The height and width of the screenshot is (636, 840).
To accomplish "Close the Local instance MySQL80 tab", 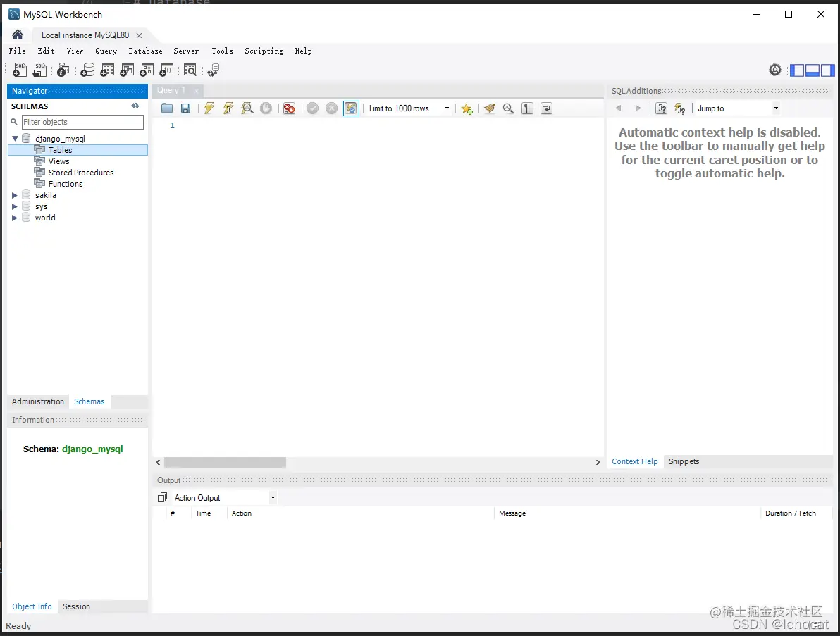I will click(x=140, y=35).
